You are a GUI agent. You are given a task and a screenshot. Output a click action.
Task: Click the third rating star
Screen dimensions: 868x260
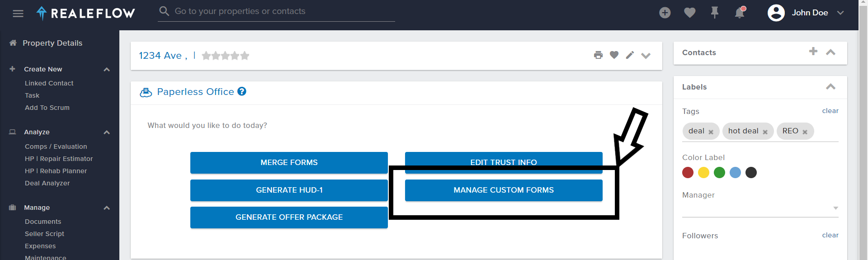click(x=226, y=56)
